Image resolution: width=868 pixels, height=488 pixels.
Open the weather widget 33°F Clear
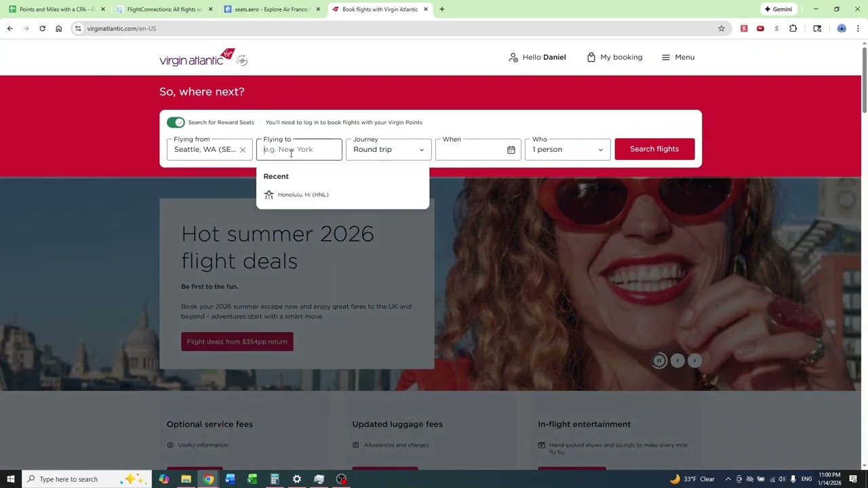(x=692, y=479)
